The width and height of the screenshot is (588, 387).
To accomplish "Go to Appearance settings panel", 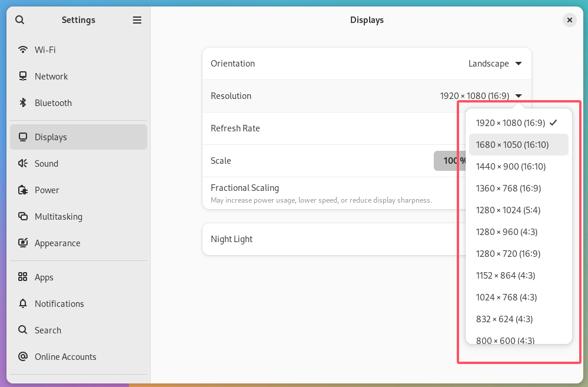I will click(57, 243).
